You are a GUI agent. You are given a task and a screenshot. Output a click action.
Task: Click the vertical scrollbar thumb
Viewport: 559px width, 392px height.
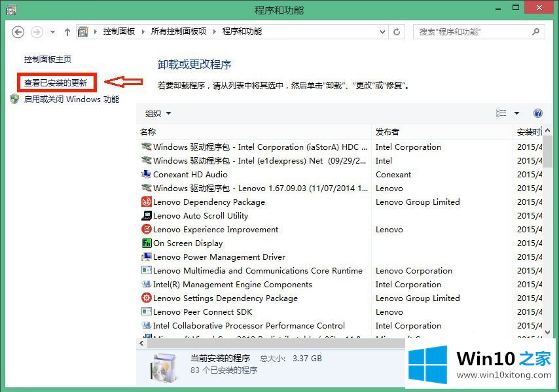[x=548, y=151]
